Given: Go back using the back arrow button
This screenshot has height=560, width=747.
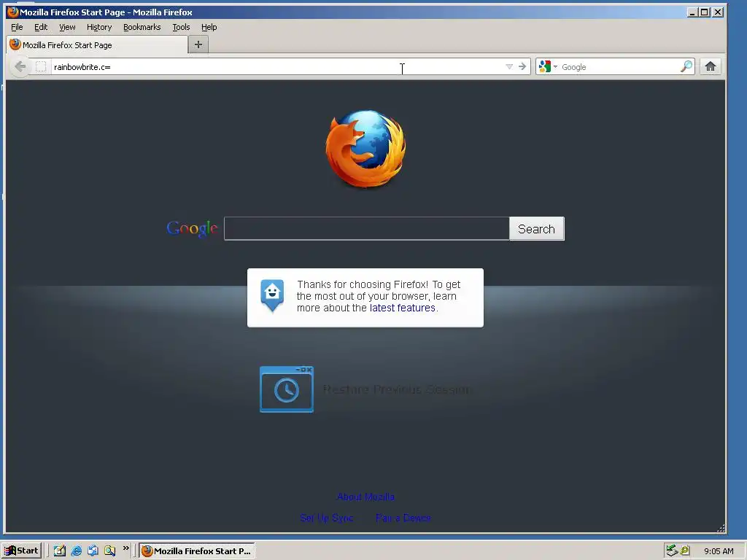Looking at the screenshot, I should [x=20, y=66].
